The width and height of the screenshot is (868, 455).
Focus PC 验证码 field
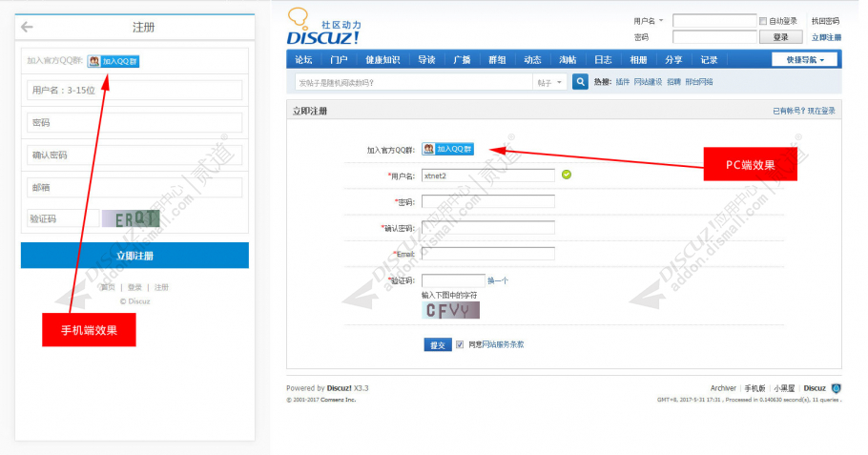(453, 280)
